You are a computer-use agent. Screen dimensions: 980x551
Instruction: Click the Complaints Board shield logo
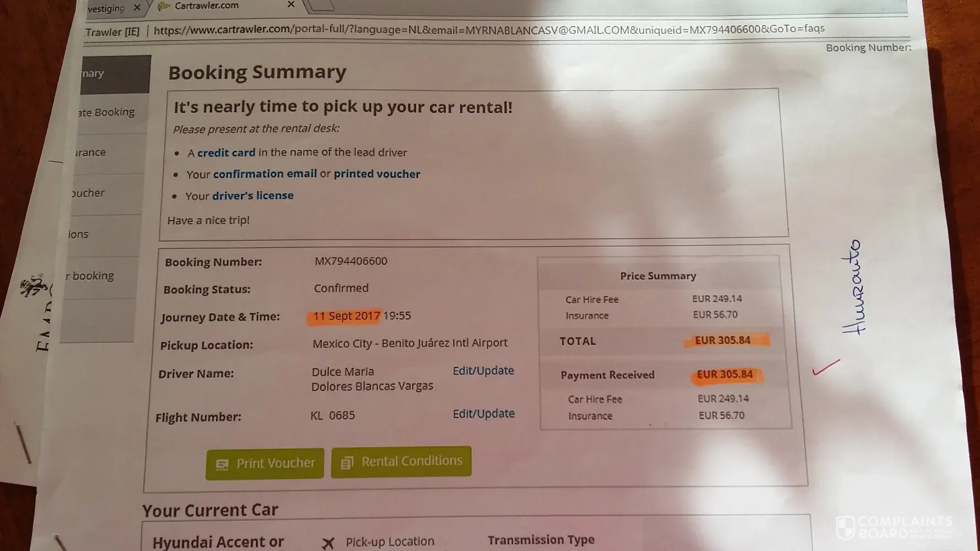(845, 527)
